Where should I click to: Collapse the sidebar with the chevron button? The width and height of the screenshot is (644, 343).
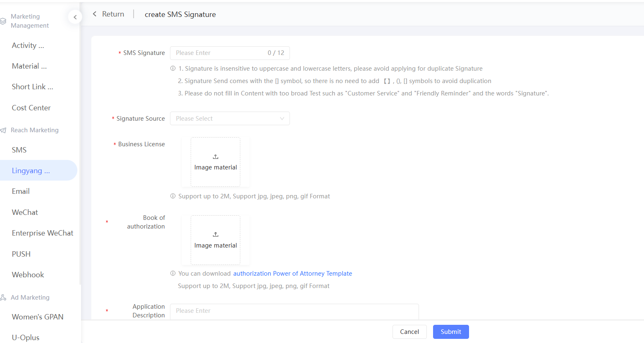[75, 17]
